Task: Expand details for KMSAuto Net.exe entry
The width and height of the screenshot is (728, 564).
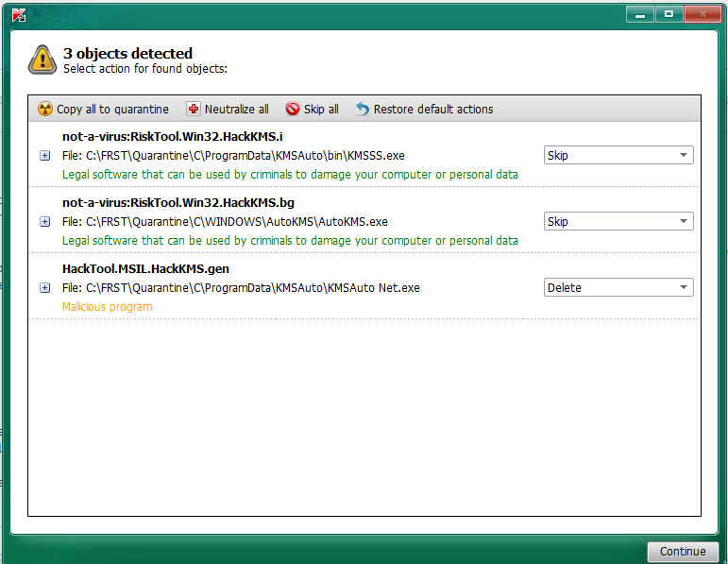Action: click(45, 288)
